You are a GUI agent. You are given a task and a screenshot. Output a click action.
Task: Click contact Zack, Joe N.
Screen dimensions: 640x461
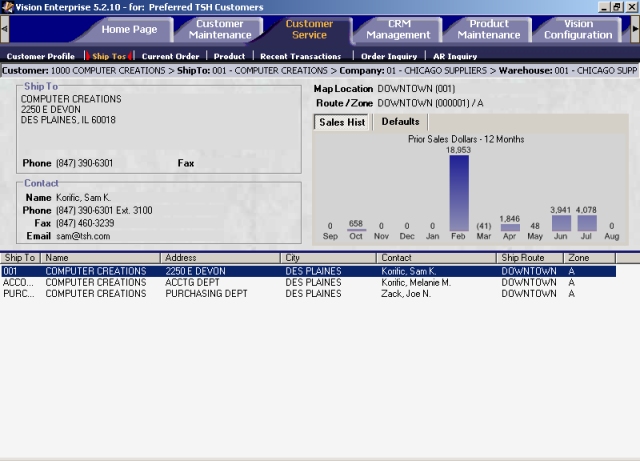pos(406,294)
